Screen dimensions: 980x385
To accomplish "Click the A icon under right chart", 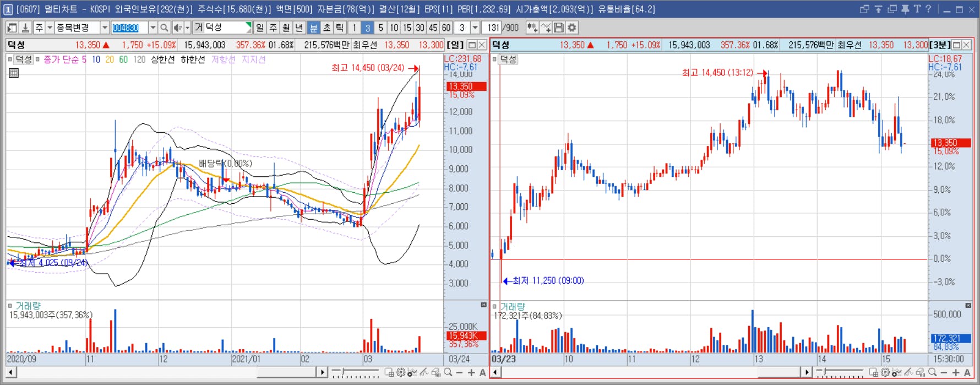I will click(x=967, y=372).
